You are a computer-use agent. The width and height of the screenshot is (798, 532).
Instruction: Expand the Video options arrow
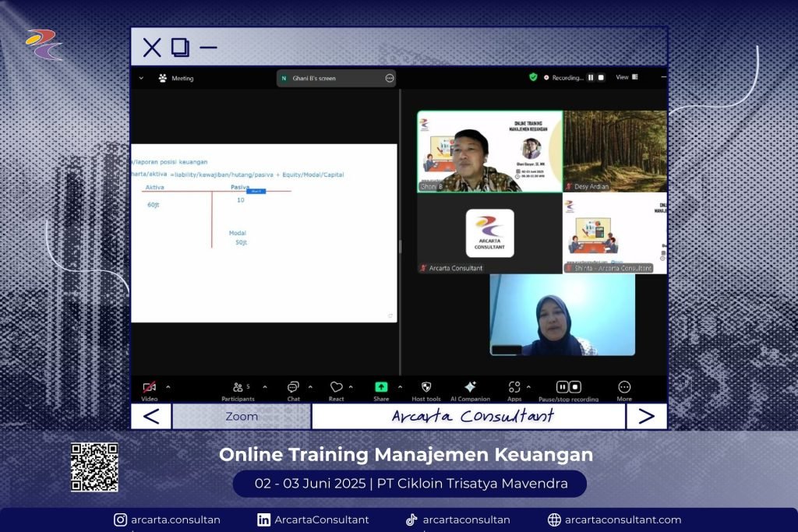(168, 387)
